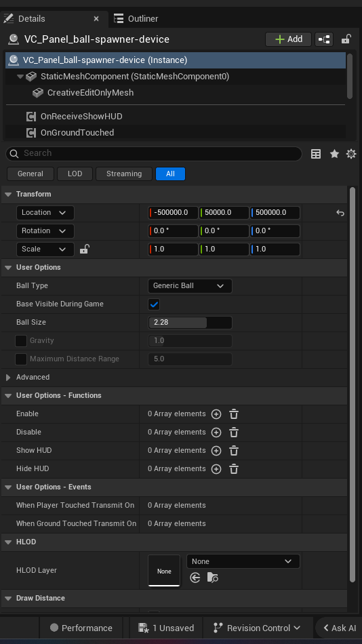Close the Details tab
This screenshot has height=644, width=362.
tap(96, 19)
